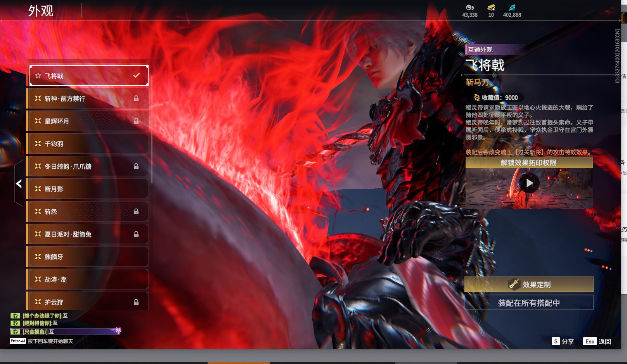Click the equipped checkmark on 飞将戟
The image size is (627, 364).
[136, 76]
